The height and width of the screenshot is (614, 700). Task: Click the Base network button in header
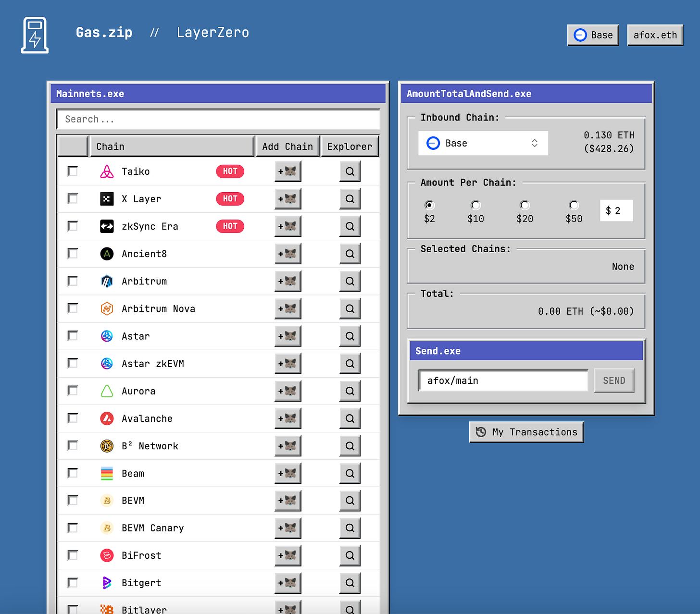coord(593,35)
